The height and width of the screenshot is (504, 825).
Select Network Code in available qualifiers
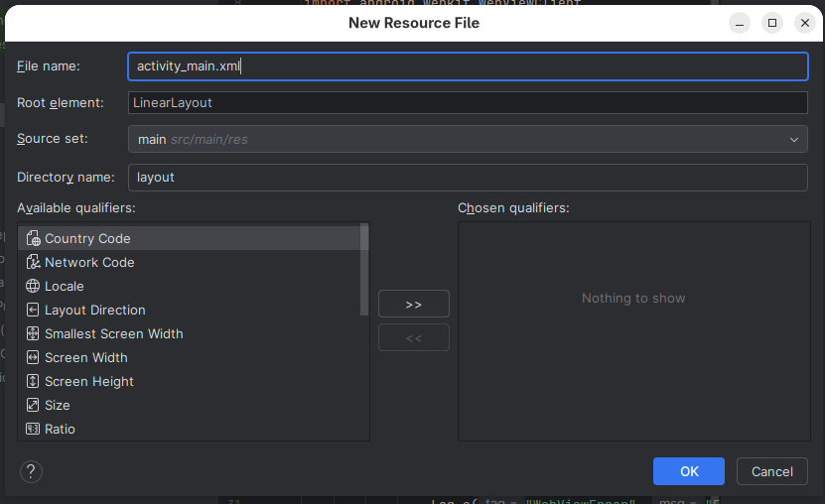(x=190, y=262)
